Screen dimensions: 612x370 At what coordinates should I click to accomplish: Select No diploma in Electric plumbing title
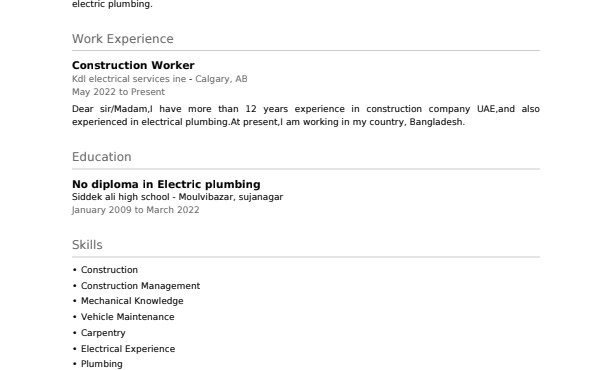pos(166,184)
